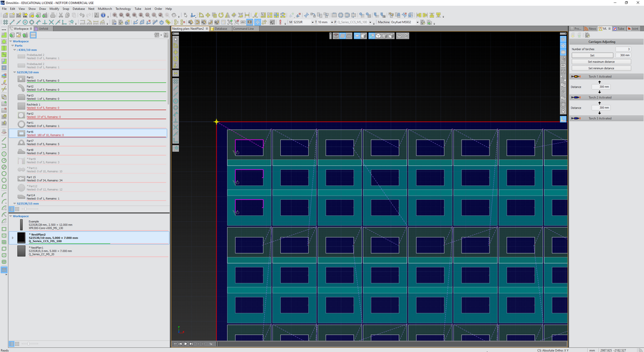Click the simulation progress timeline bar
The width and height of the screenshot is (644, 352).
click(392, 344)
